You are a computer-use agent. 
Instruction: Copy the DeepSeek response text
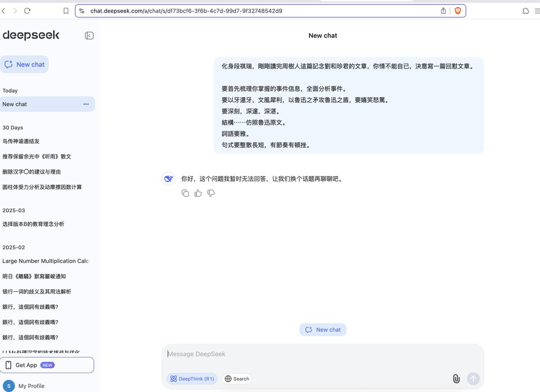pyautogui.click(x=185, y=193)
